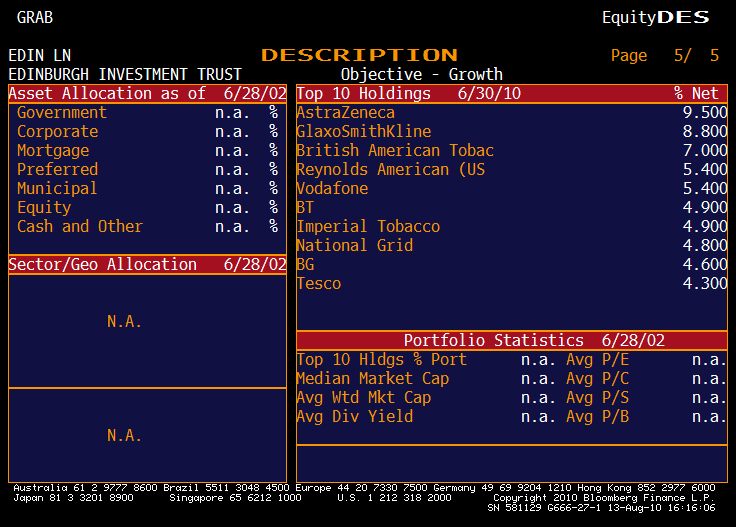Select the Page 5/5 indicator
Viewport: 736px width, 527px height.
tap(665, 55)
